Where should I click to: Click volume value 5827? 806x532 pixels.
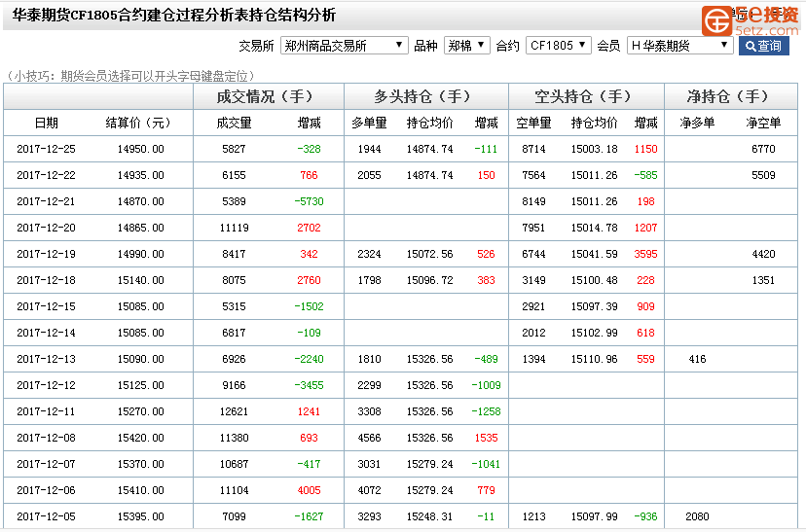234,149
